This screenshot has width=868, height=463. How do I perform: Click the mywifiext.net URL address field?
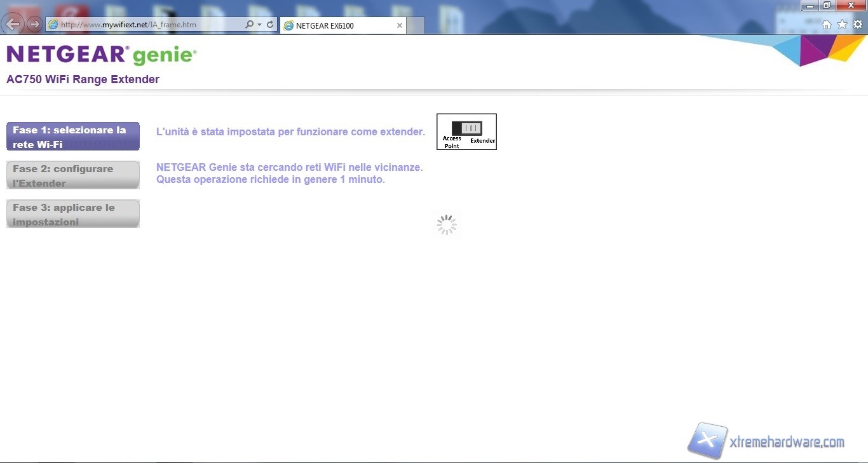coord(146,25)
